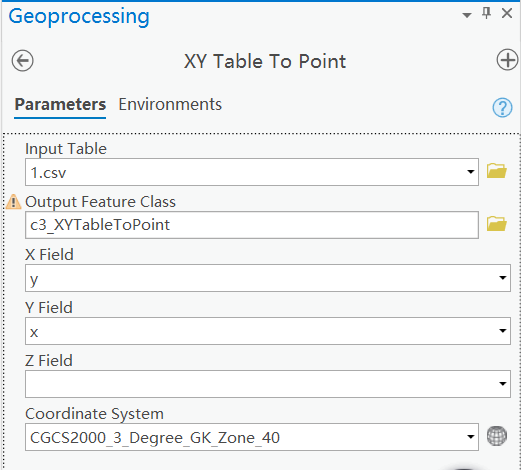Click the plus icon beside the tool title
Screen dimensions: 521x470
tap(507, 60)
